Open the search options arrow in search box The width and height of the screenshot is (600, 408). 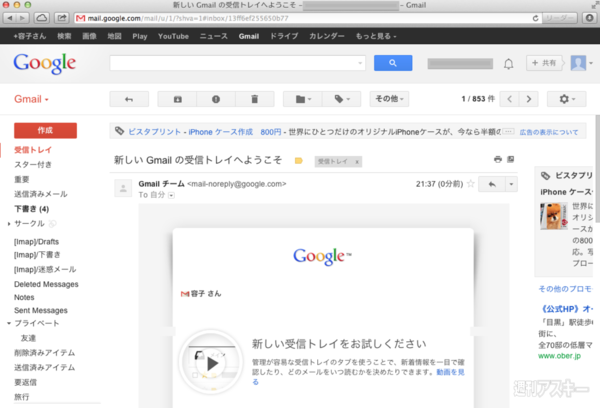[x=360, y=63]
